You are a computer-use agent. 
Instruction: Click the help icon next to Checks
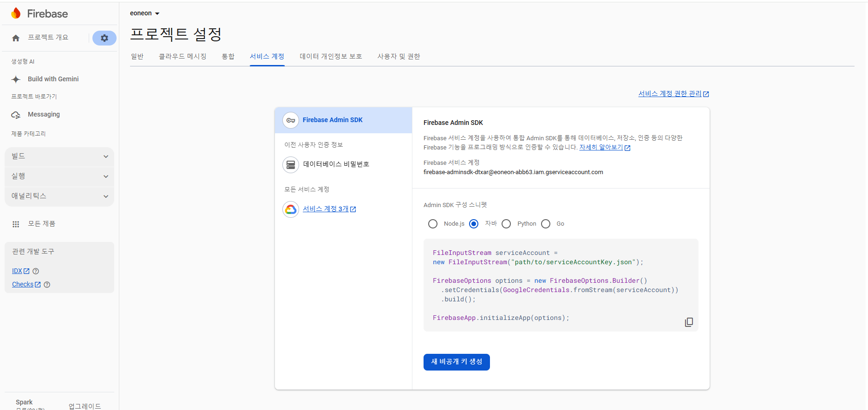click(47, 285)
